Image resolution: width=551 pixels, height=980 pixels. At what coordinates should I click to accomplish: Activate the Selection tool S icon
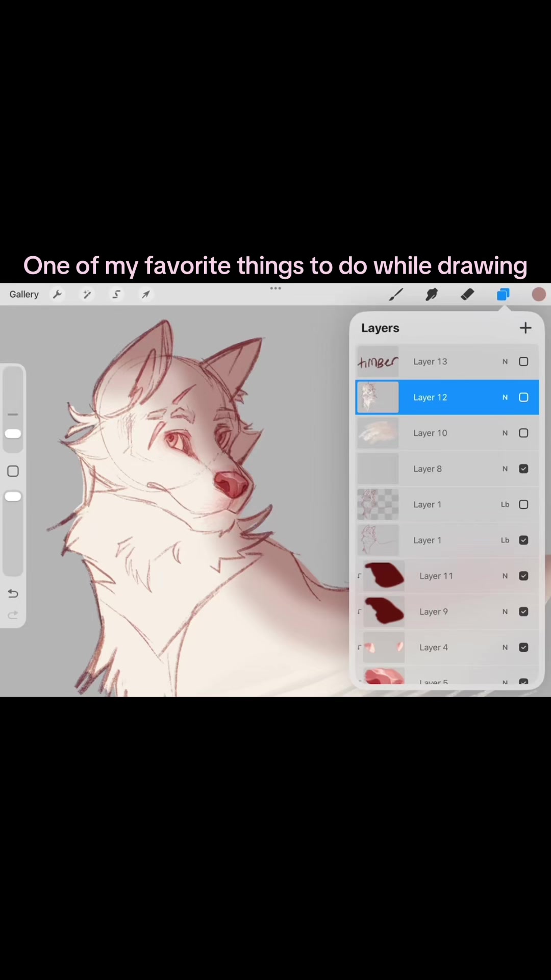[x=116, y=295]
